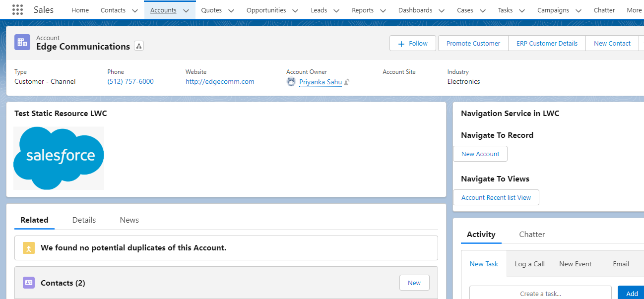This screenshot has width=644, height=299.
Task: Click the Follow button
Action: 413,43
